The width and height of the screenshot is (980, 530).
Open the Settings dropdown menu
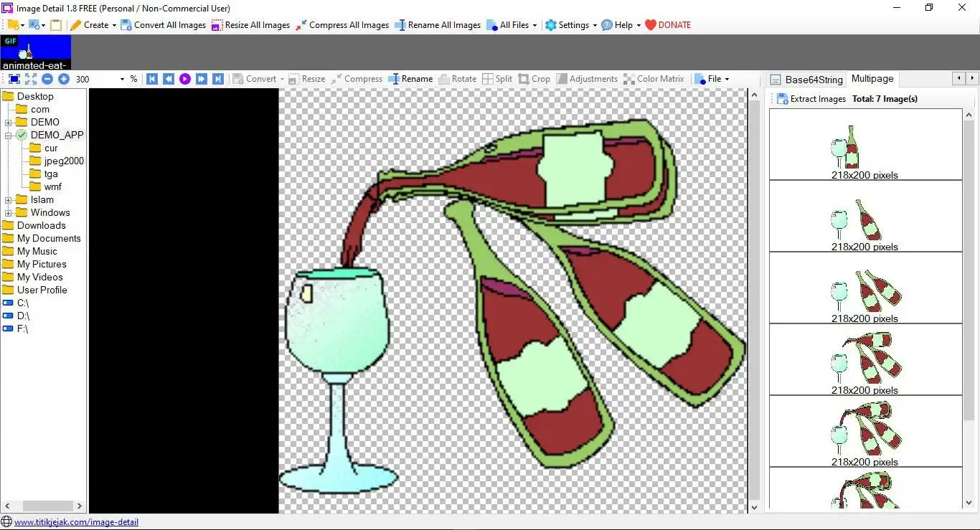pyautogui.click(x=571, y=25)
